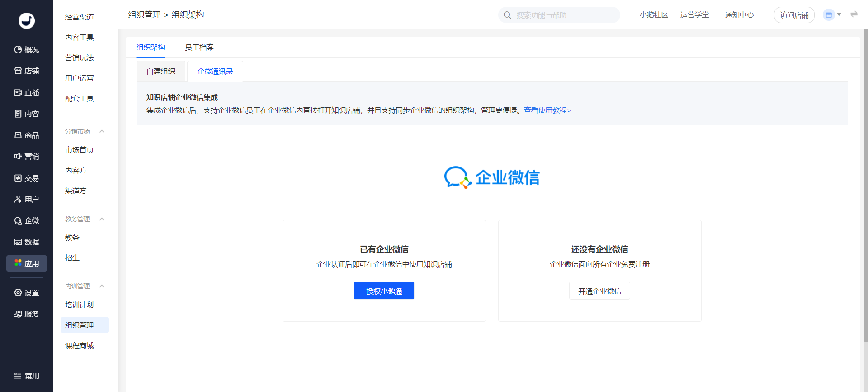Open the 营销 marketing megaphone icon
Image resolution: width=868 pixels, height=392 pixels.
tap(18, 156)
